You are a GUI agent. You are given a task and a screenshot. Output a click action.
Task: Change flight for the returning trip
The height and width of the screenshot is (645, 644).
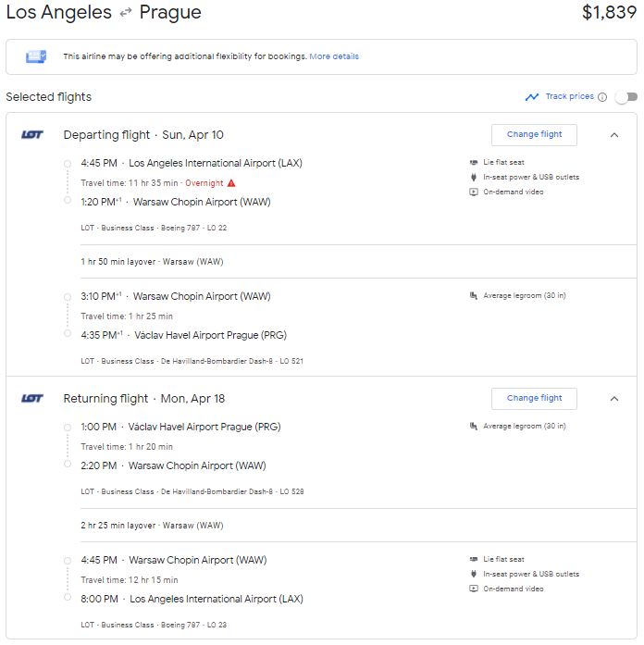point(534,398)
